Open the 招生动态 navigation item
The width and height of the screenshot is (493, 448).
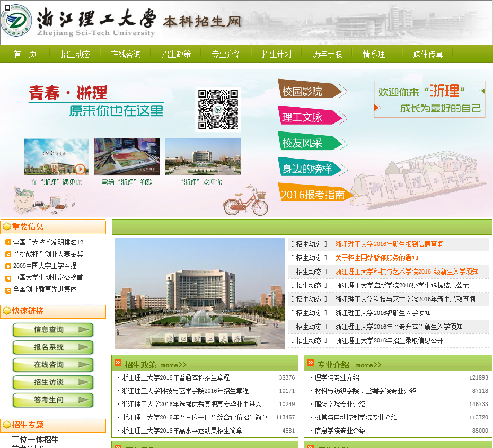(75, 54)
